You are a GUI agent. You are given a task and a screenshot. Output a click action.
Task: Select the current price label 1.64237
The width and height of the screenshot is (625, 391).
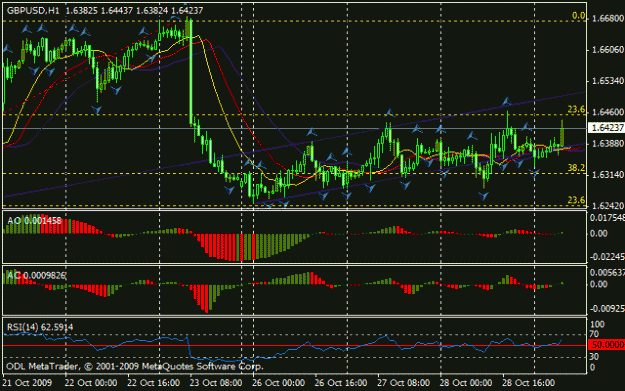pyautogui.click(x=606, y=128)
